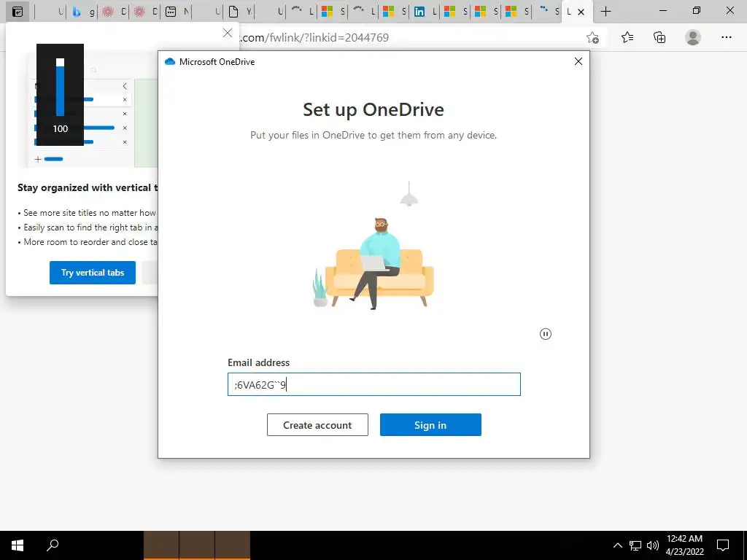Switch to the Bing tab
Image resolution: width=747 pixels, height=560 pixels.
82,12
